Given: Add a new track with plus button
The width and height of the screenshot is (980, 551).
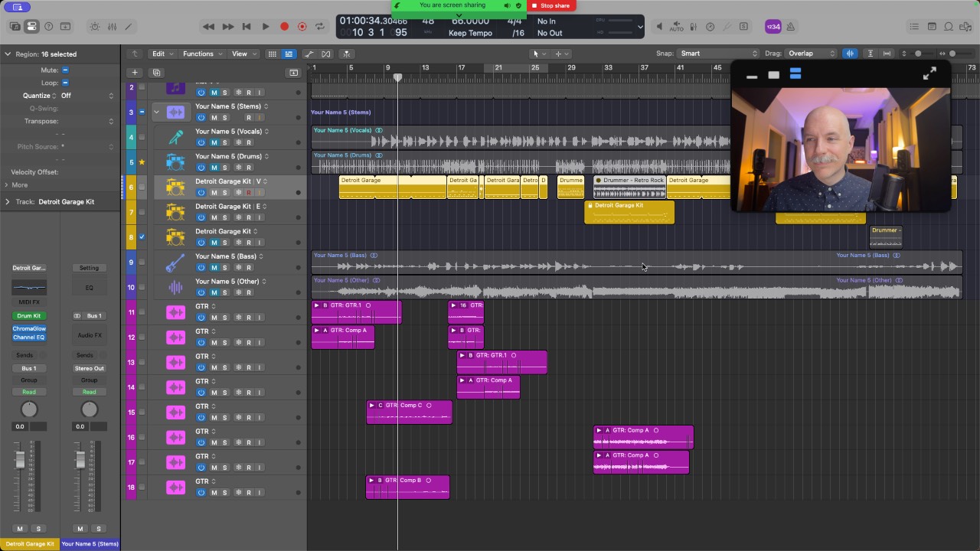Looking at the screenshot, I should point(135,73).
